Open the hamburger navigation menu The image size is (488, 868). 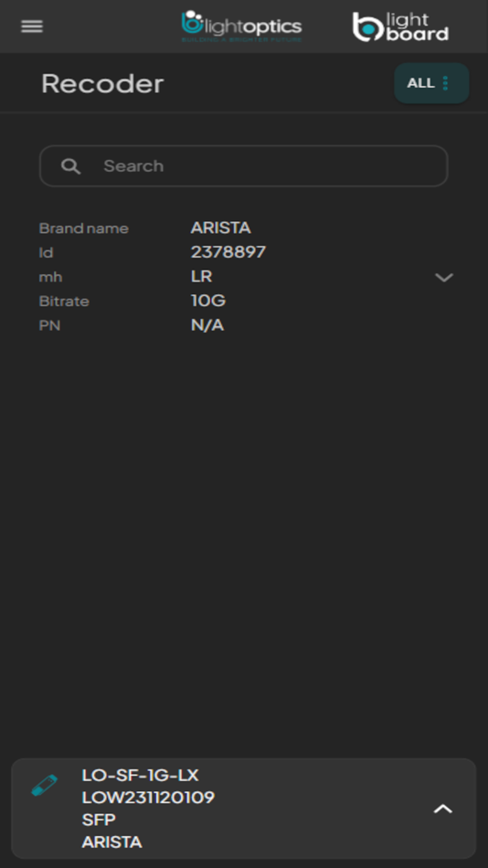coord(32,26)
